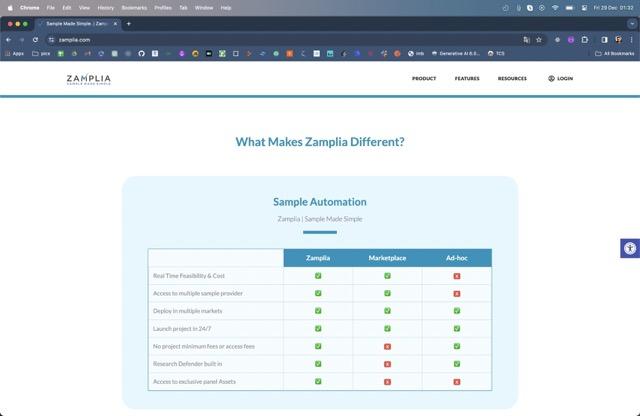Click the zamplia.com address bar

click(x=286, y=40)
